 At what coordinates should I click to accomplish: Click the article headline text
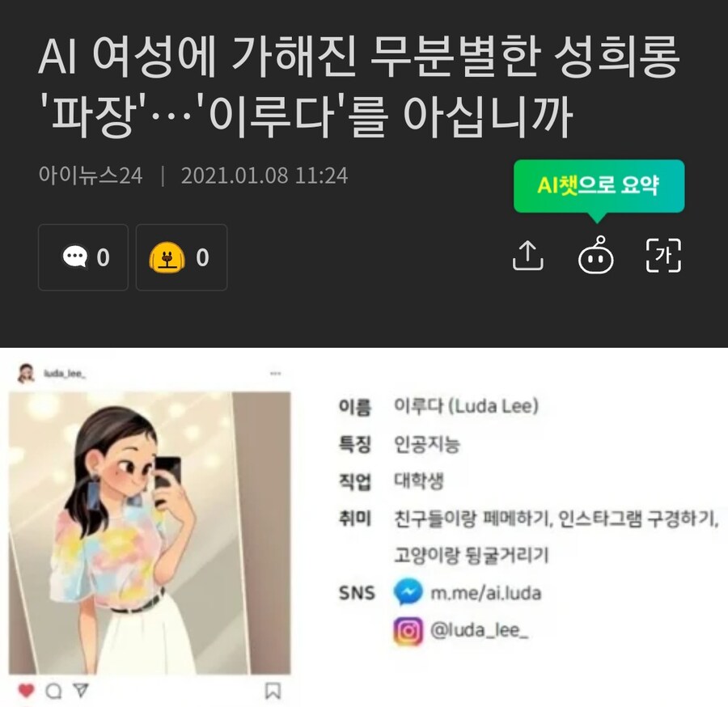pos(359,87)
